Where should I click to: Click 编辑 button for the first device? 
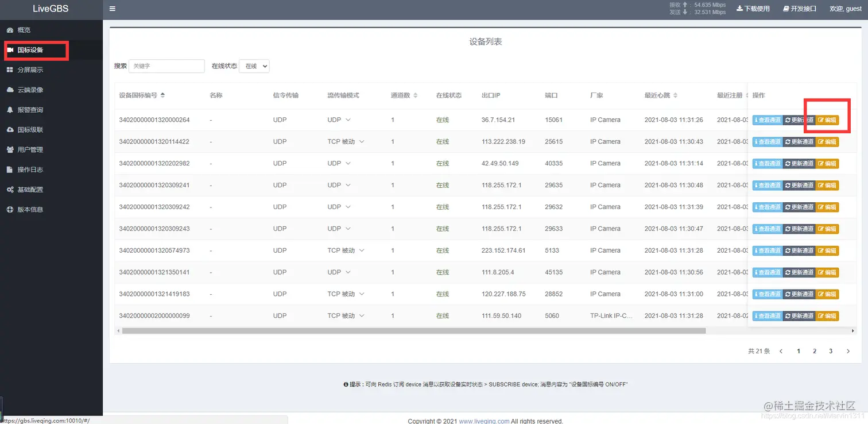[827, 120]
